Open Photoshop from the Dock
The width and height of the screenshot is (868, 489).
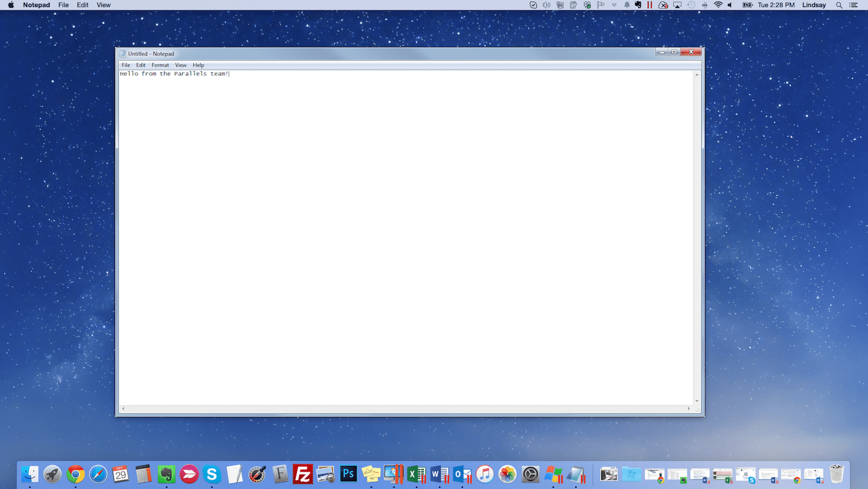tap(349, 475)
